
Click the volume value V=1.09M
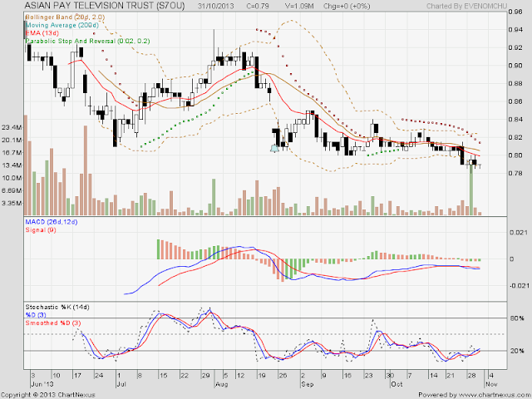(299, 6)
